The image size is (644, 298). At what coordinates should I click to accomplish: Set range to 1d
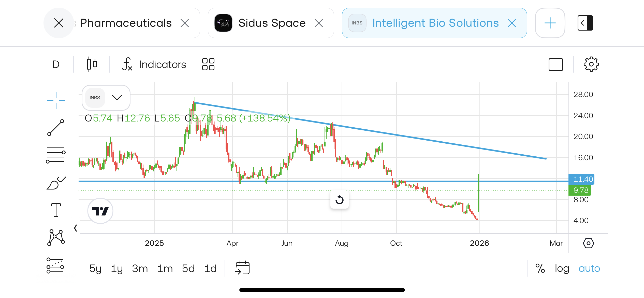coord(210,268)
